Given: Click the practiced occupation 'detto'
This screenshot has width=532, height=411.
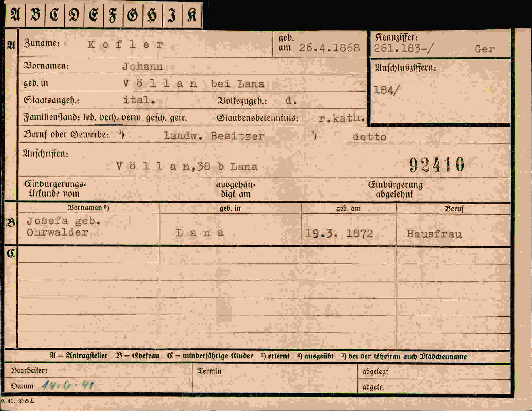Looking at the screenshot, I should pyautogui.click(x=369, y=137).
